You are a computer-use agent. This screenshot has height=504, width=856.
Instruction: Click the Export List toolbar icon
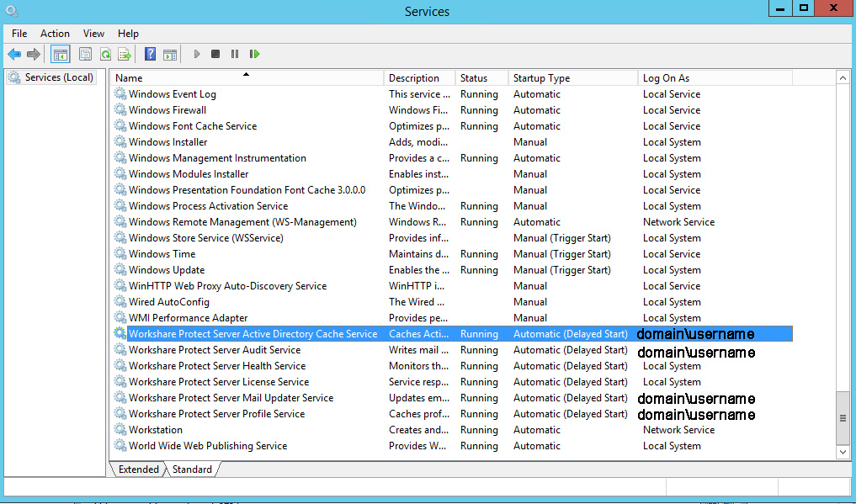pos(125,54)
